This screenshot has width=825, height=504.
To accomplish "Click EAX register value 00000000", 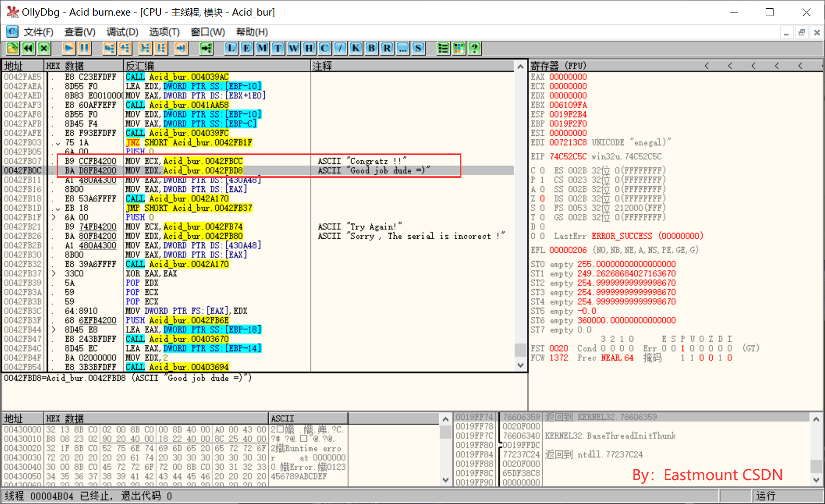I will point(568,77).
